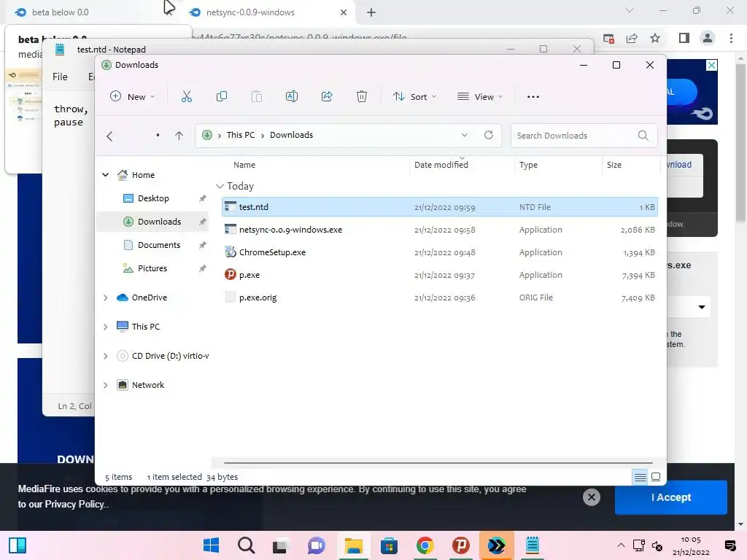Switch to large thumbnails view in status bar
The image size is (747, 560).
(x=656, y=477)
